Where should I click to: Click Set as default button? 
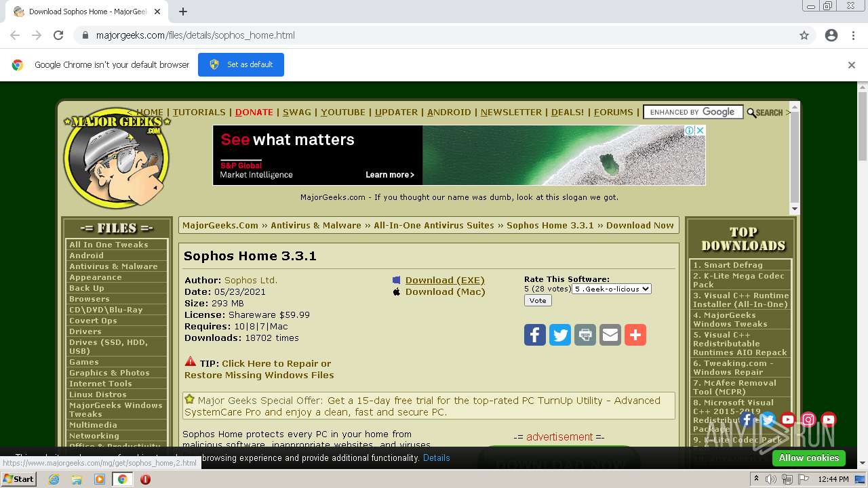coord(241,64)
